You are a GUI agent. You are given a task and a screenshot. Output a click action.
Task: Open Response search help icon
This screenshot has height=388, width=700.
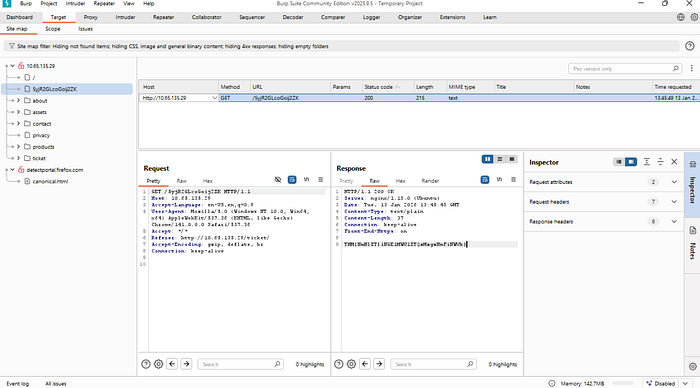tap(338, 364)
